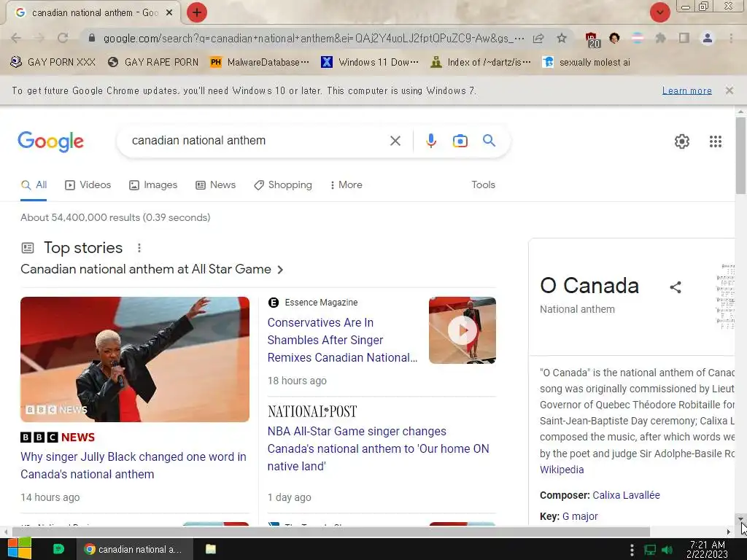Screen dimensions: 747x560
Task: Switch to the Images results tab
Action: point(153,184)
